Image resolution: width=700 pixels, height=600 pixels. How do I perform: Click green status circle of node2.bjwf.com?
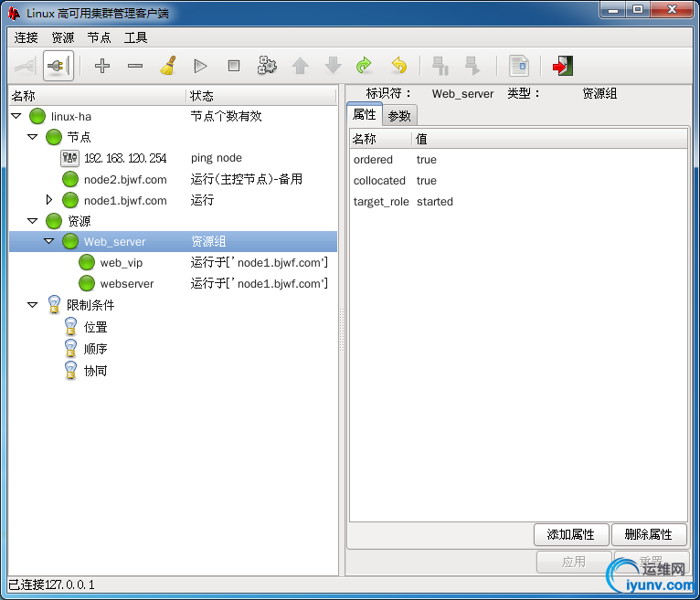[70, 179]
